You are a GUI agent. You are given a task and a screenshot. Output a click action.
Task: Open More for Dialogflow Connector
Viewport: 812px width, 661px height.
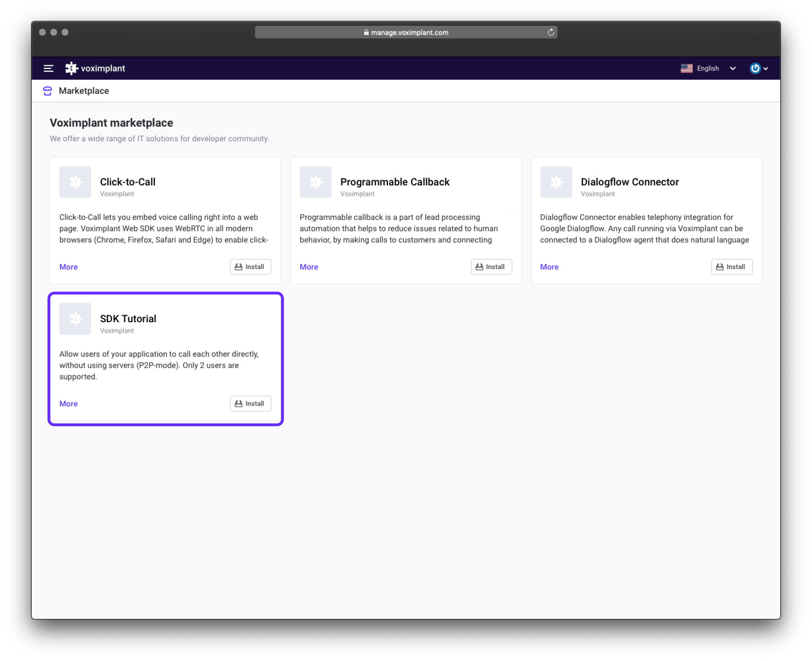pyautogui.click(x=549, y=267)
